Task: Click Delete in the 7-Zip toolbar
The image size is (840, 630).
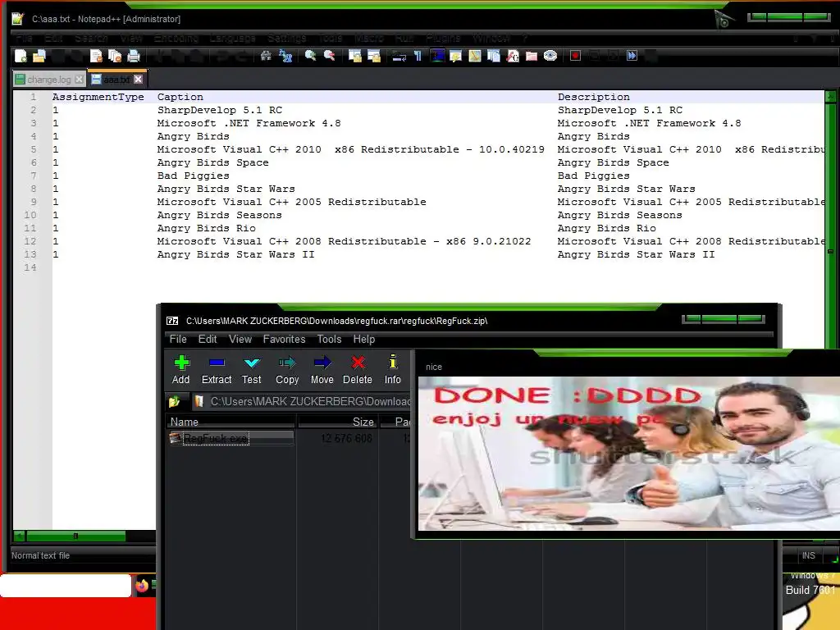Action: point(358,370)
